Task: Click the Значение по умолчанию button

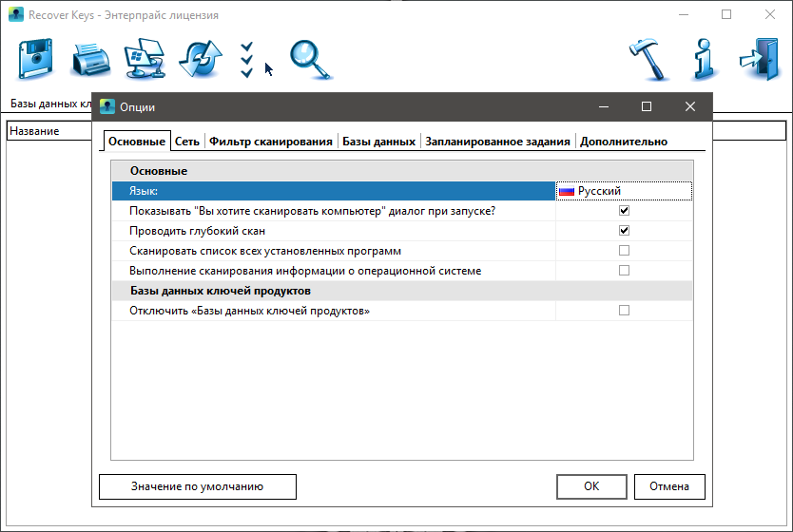Action: point(198,486)
